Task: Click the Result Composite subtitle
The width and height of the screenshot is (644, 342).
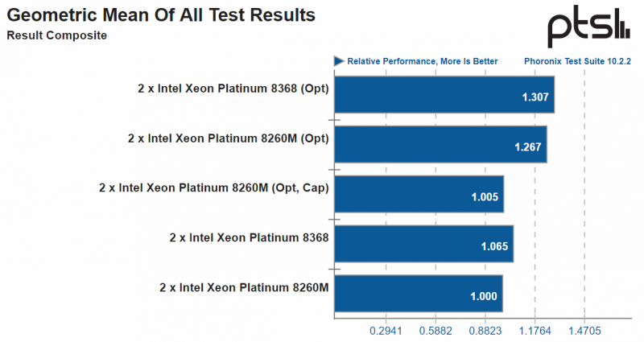Action: click(56, 35)
